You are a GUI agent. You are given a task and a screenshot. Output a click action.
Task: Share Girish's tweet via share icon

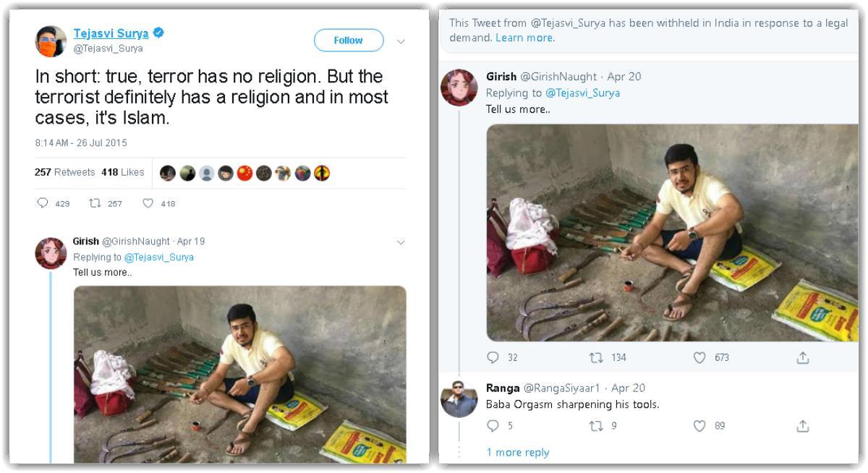coord(802,357)
